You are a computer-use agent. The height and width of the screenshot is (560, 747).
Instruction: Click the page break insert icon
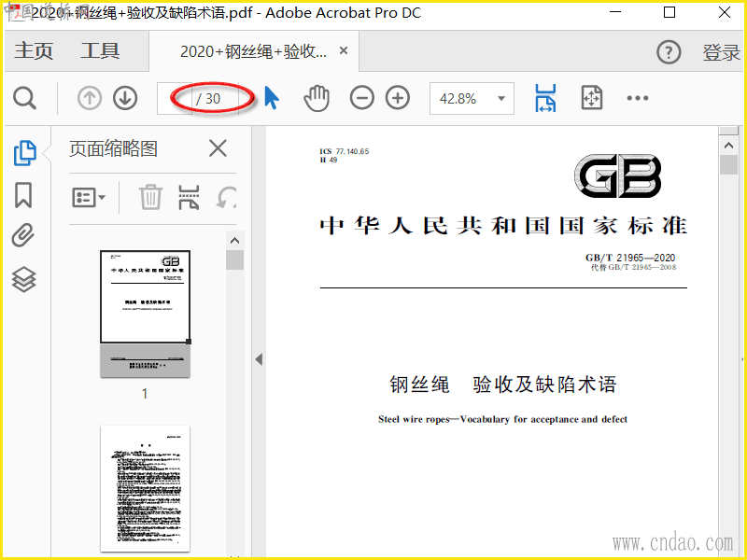(189, 197)
